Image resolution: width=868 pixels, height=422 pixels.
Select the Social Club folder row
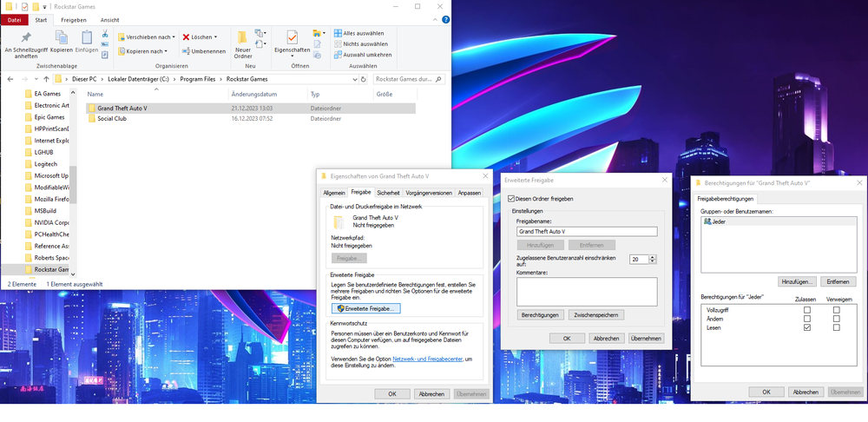coord(250,118)
